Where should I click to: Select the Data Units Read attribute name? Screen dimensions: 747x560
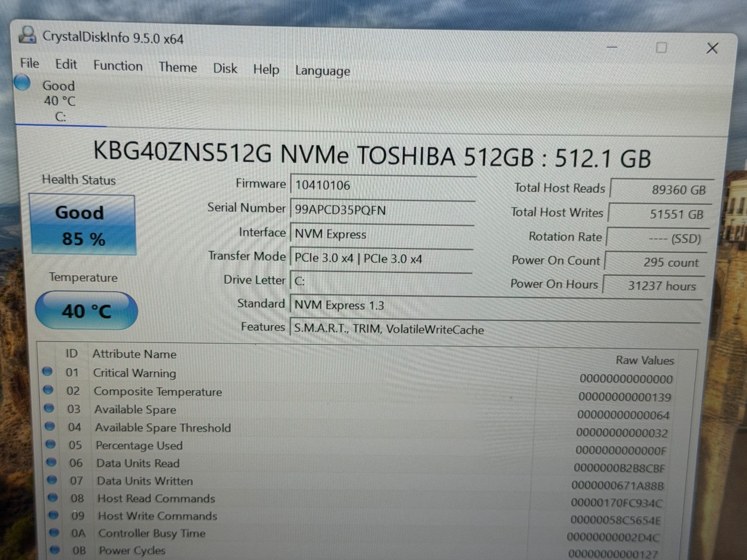[x=138, y=463]
